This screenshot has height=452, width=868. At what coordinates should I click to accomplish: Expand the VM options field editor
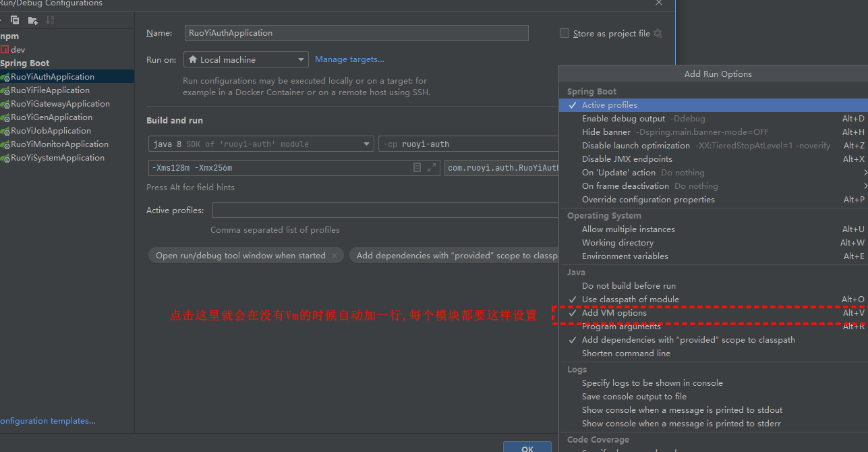pyautogui.click(x=432, y=167)
